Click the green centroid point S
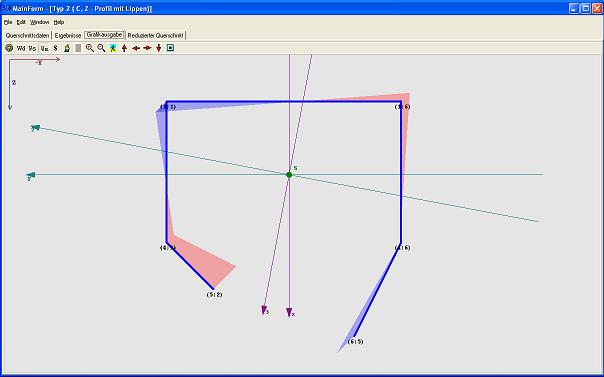Viewport: 604px width, 377px height. [x=289, y=175]
